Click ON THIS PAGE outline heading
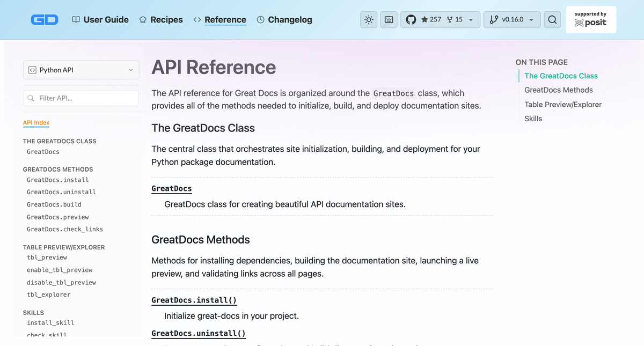The image size is (644, 346). 541,62
